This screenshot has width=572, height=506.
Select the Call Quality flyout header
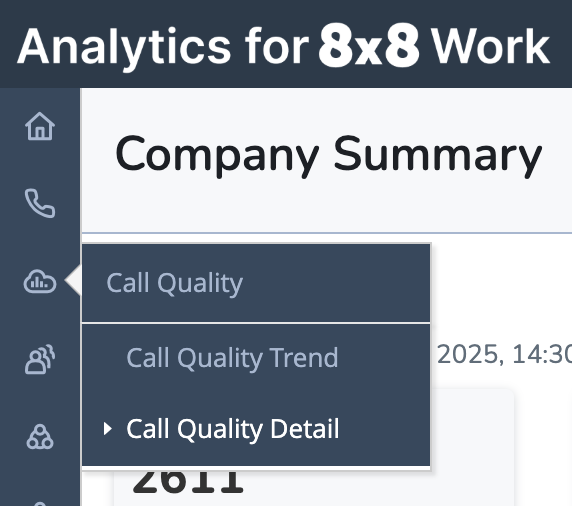(x=256, y=283)
